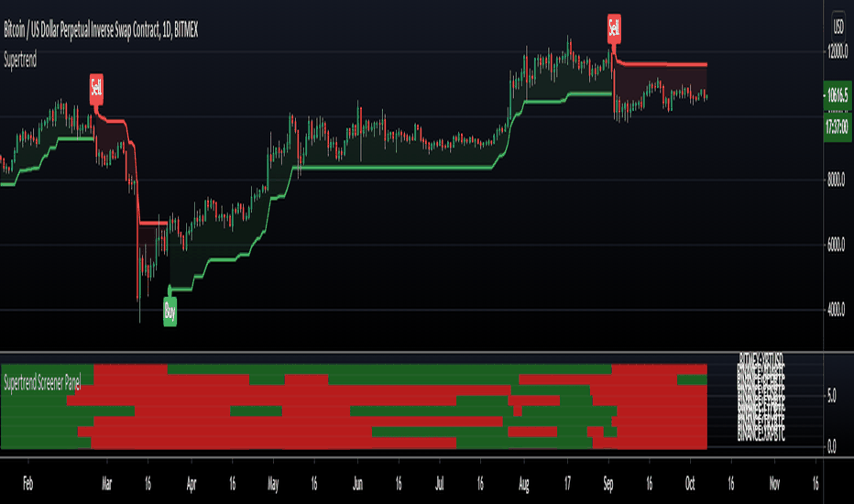This screenshot has height=504, width=854.
Task: Click the green Buy signal label
Action: 170,312
